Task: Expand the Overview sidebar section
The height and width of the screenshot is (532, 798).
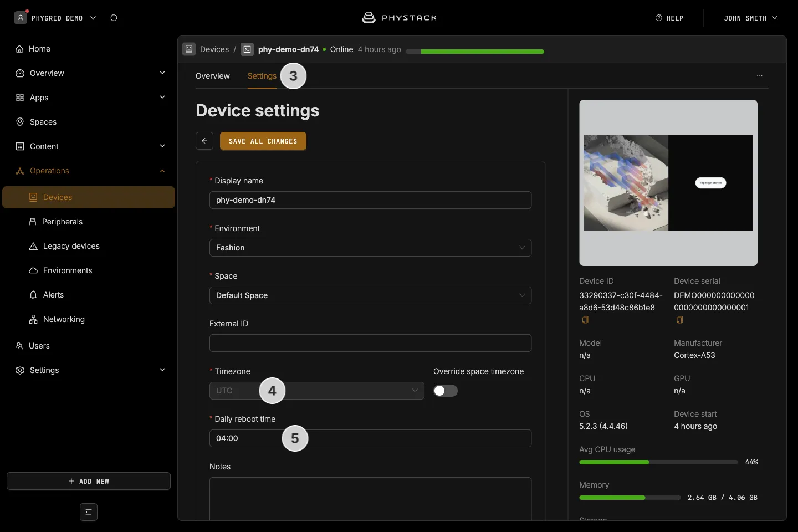Action: click(162, 73)
